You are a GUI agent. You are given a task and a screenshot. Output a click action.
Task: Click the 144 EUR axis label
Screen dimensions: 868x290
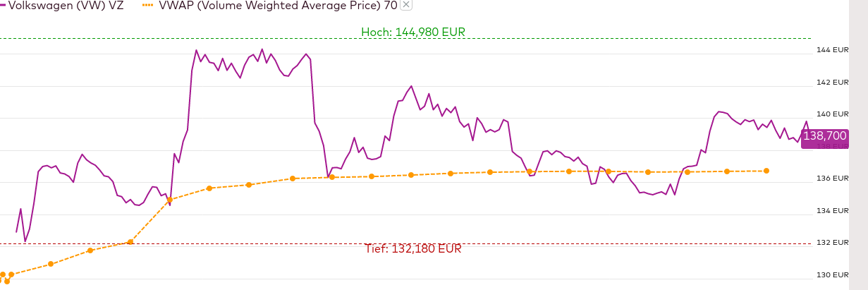click(x=832, y=50)
